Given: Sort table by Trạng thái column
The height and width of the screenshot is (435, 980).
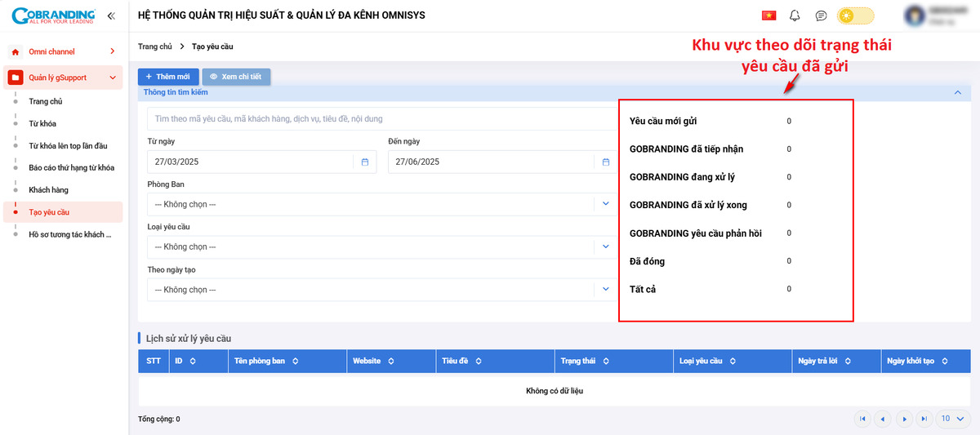Looking at the screenshot, I should [608, 361].
